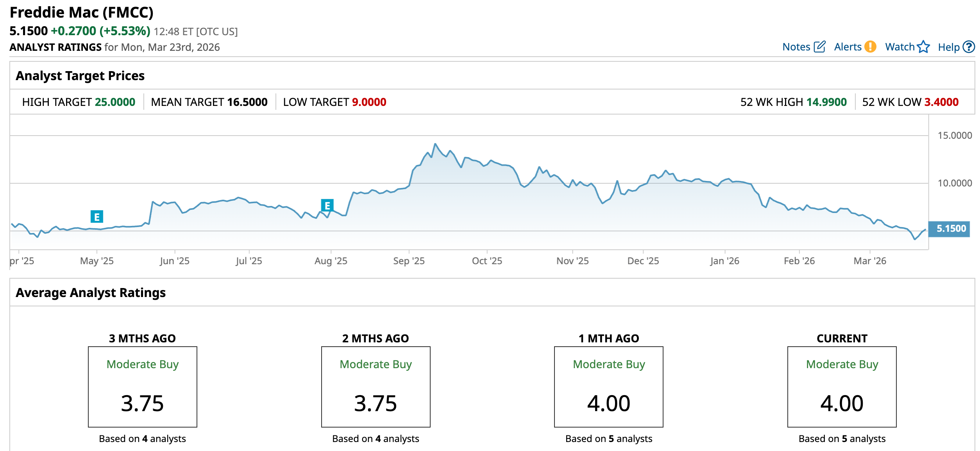Click the Watch link text

click(900, 47)
